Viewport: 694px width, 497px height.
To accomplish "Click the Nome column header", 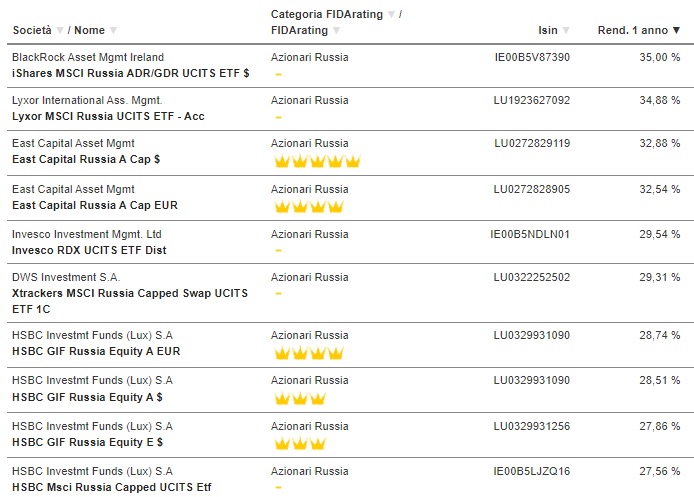I will [89, 30].
